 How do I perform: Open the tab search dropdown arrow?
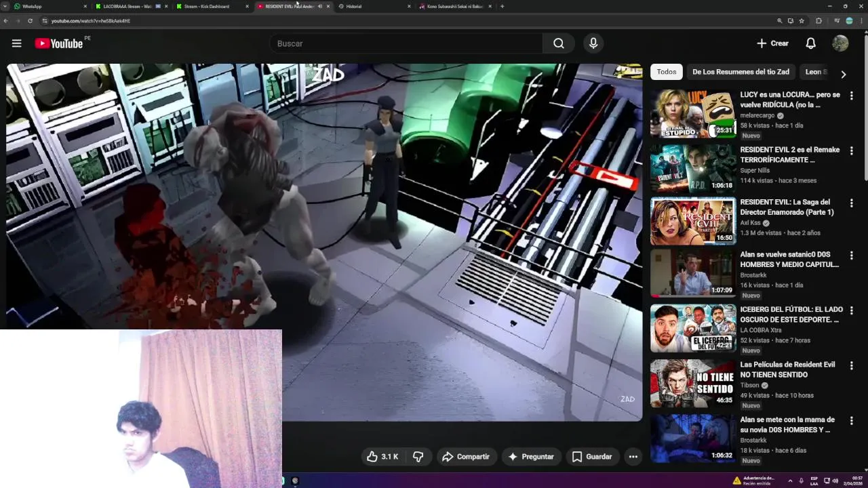click(x=5, y=6)
